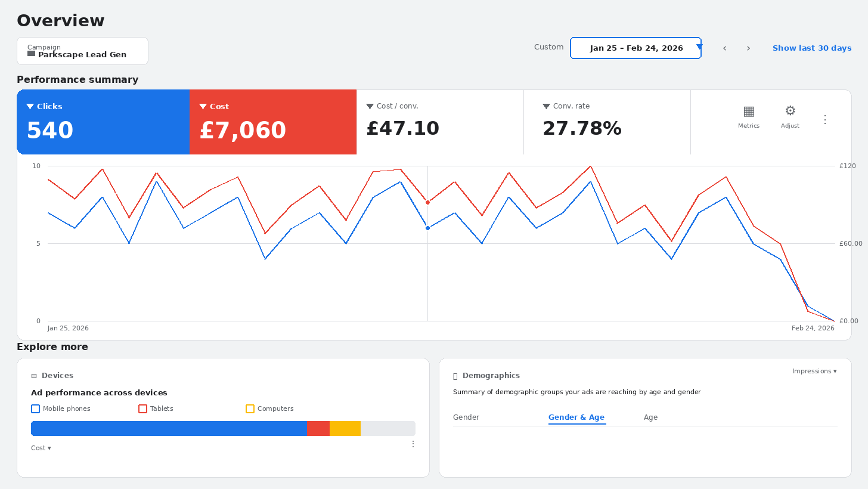The height and width of the screenshot is (489, 868).
Task: Toggle the Tablets legend checkbox
Action: [x=142, y=409]
